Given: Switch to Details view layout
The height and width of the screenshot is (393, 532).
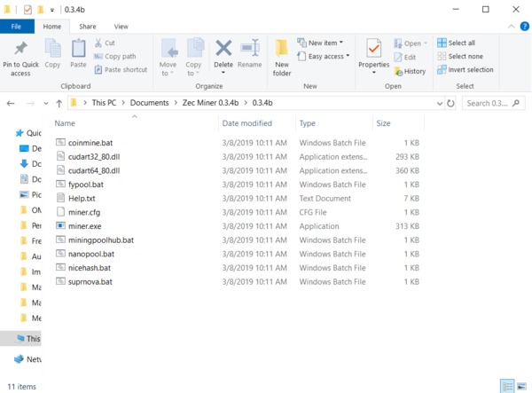Looking at the screenshot, I should point(507,386).
